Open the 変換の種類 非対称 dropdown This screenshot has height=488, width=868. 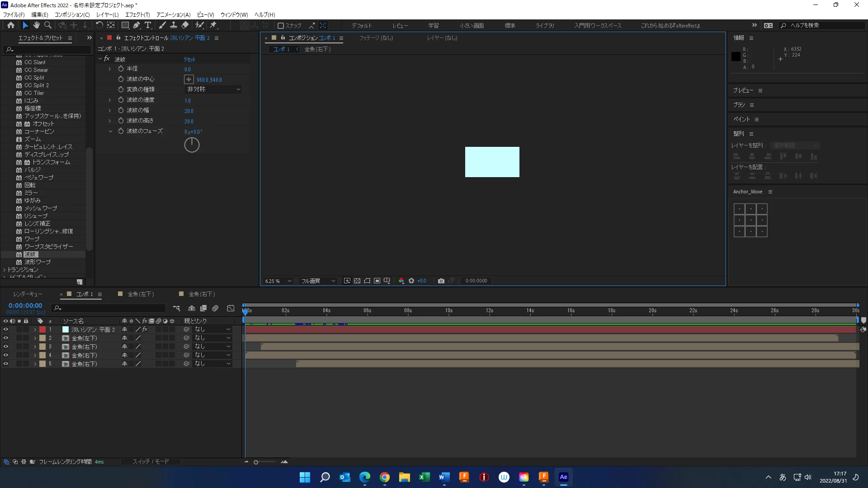(213, 89)
